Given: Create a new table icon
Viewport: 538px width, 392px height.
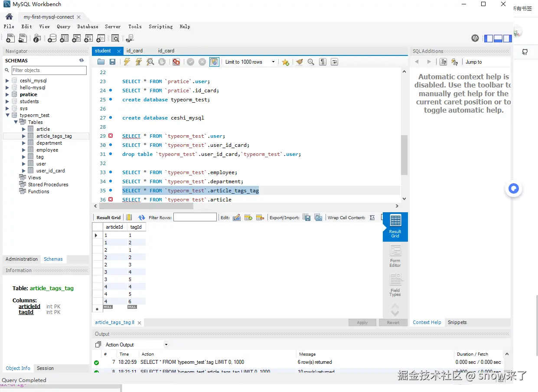Looking at the screenshot, I should 64,38.
